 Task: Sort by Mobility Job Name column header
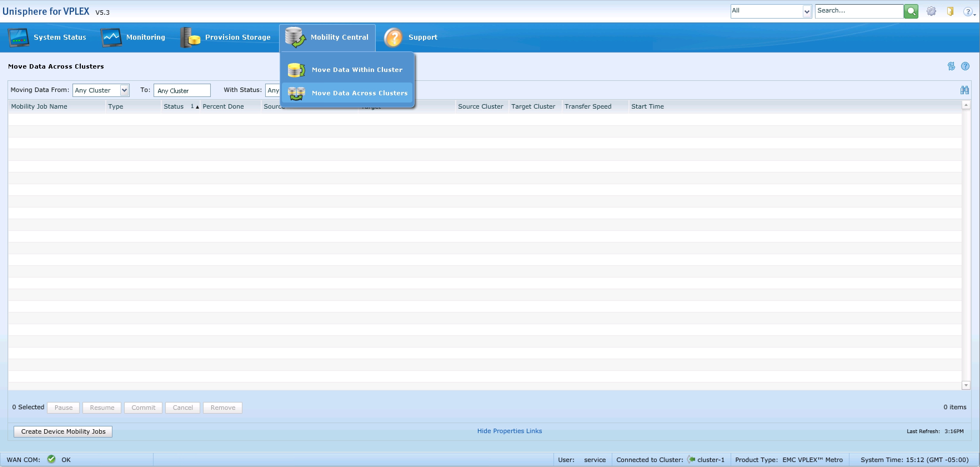click(x=57, y=107)
